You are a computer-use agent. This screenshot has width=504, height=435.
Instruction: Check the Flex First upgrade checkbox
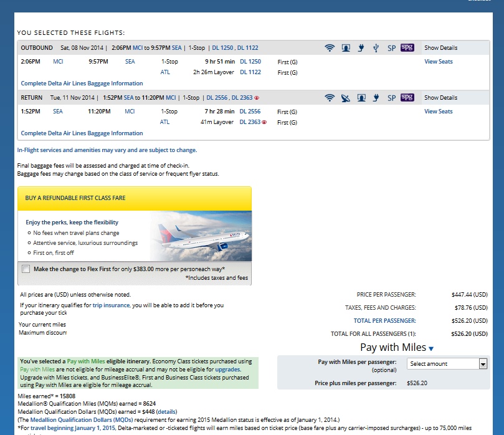pos(26,269)
